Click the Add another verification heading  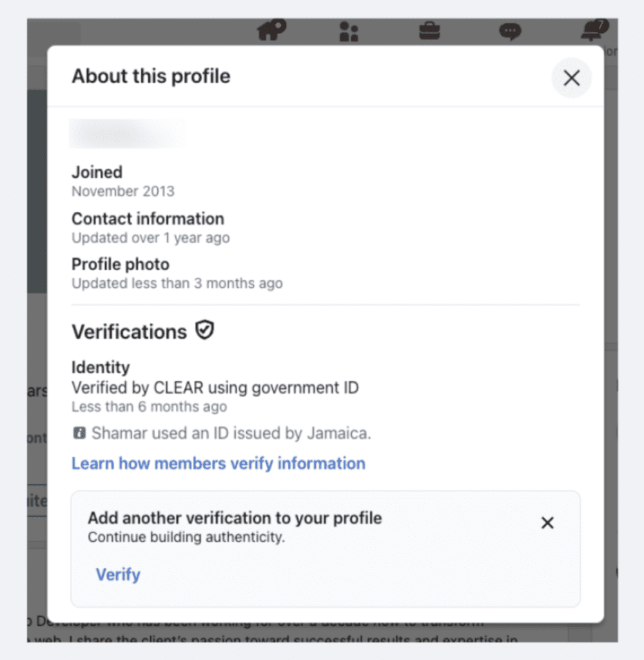[235, 518]
